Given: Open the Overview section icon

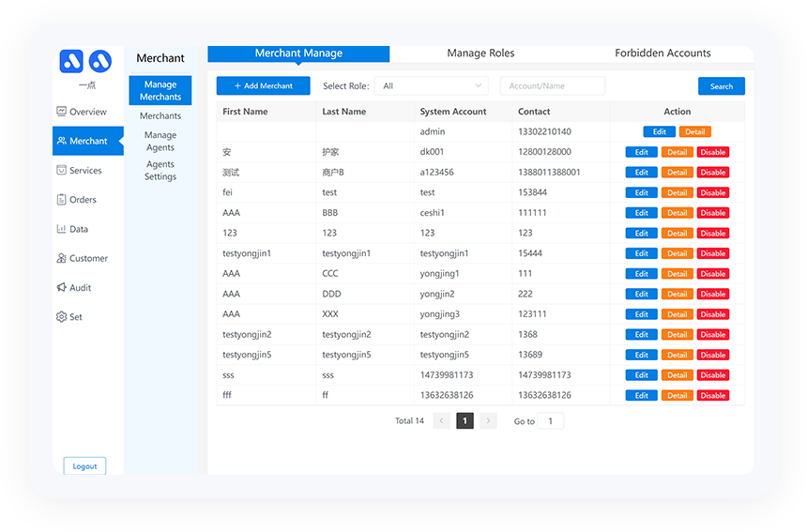Looking at the screenshot, I should click(62, 112).
